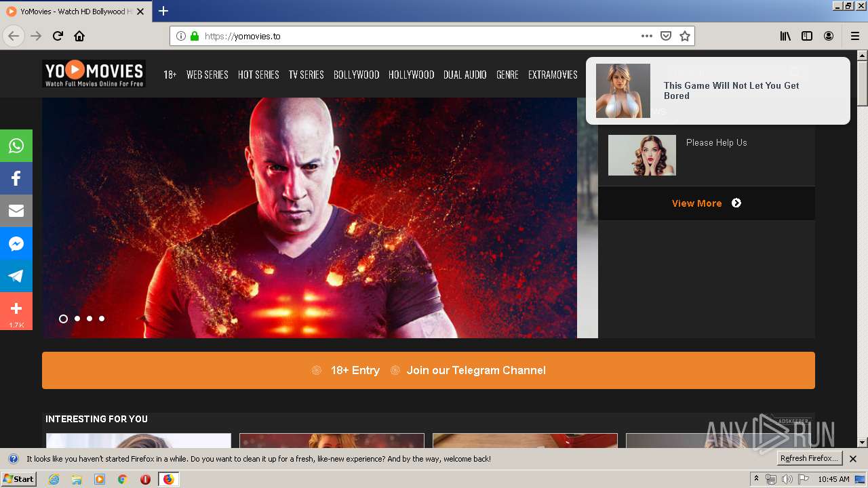The image size is (868, 488).
Task: Bookmark this page with the star
Action: (685, 36)
